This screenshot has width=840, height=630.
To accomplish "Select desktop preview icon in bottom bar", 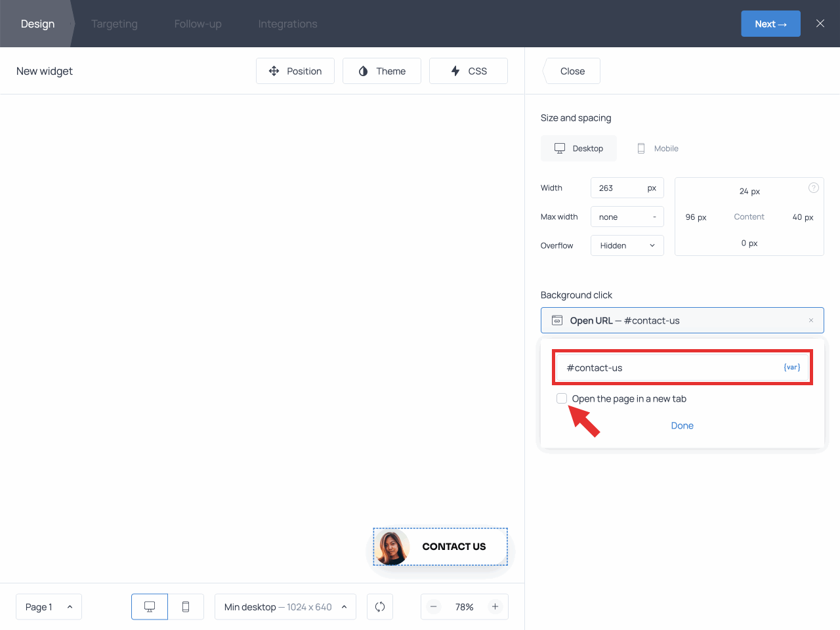I will 150,607.
